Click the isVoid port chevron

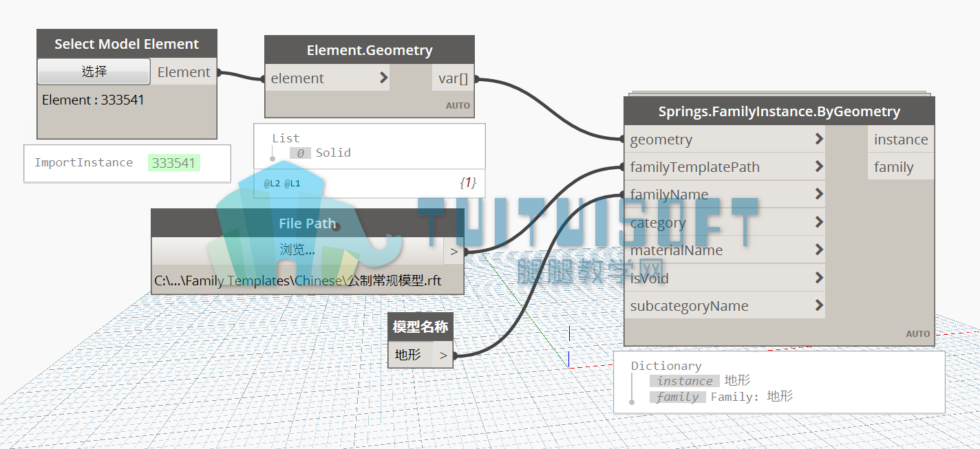click(x=819, y=278)
